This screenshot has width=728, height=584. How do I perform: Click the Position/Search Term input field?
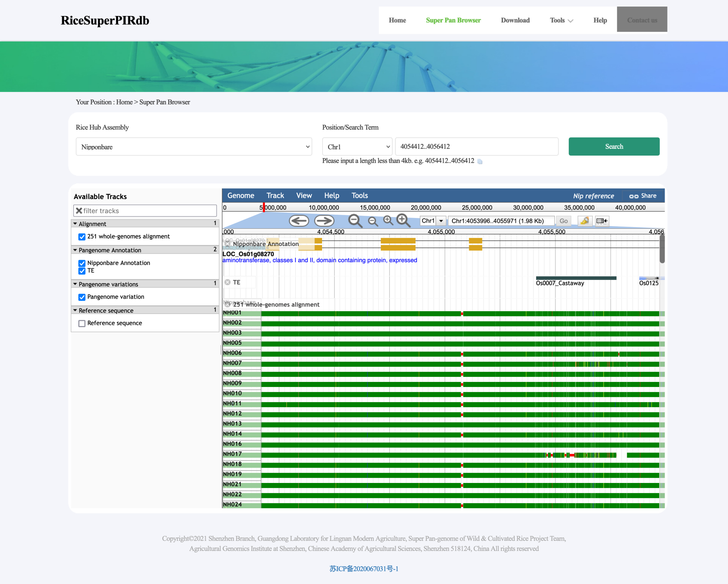pos(476,147)
